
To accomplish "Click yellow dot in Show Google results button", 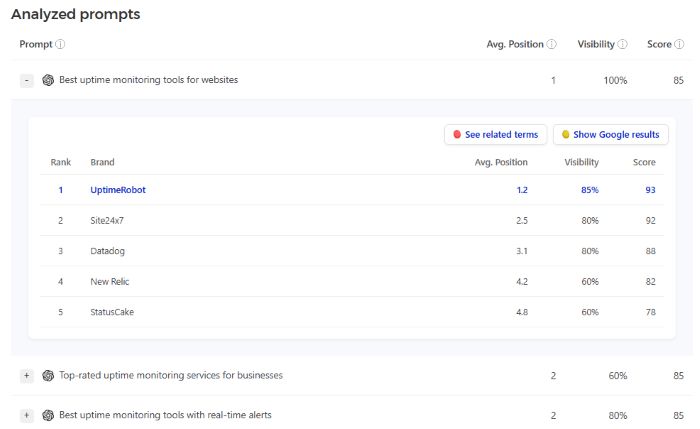I will coord(565,134).
